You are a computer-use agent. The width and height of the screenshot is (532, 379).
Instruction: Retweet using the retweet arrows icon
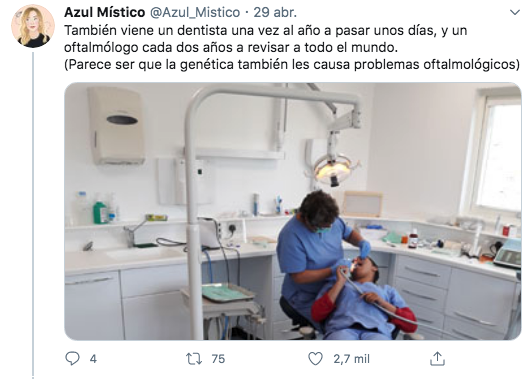194,359
